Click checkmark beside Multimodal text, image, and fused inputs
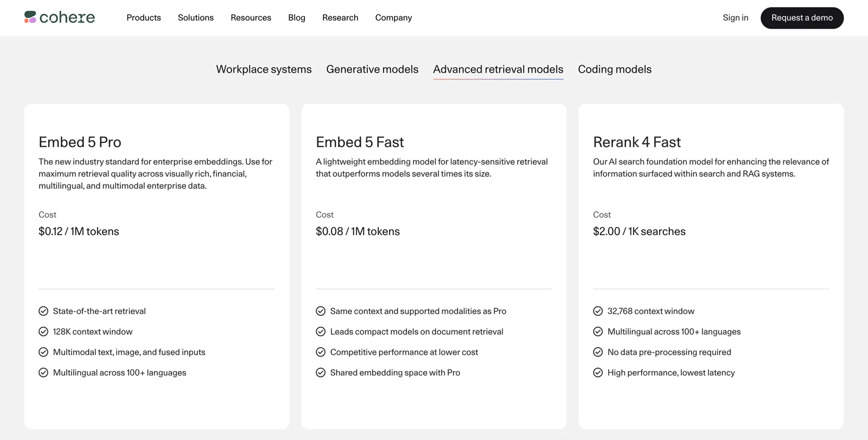868x440 pixels. tap(43, 352)
